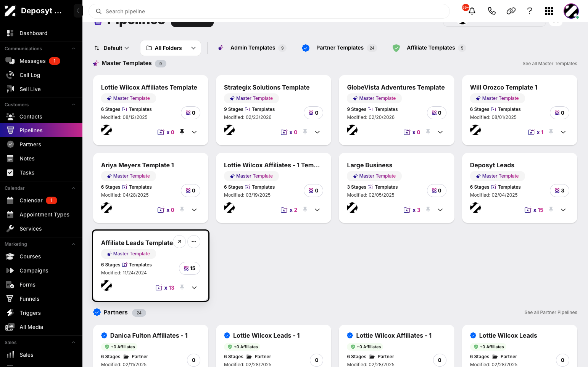Screen dimensions: 588x367
Task: Click See all Partner Pipelines link
Action: 551,313
